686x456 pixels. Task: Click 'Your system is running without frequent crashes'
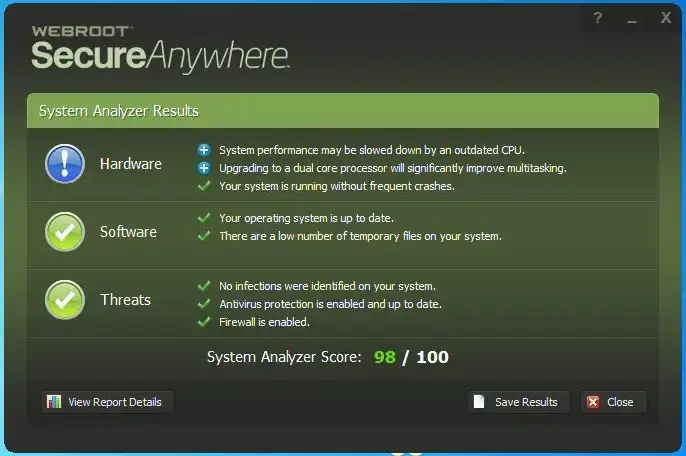coord(337,186)
